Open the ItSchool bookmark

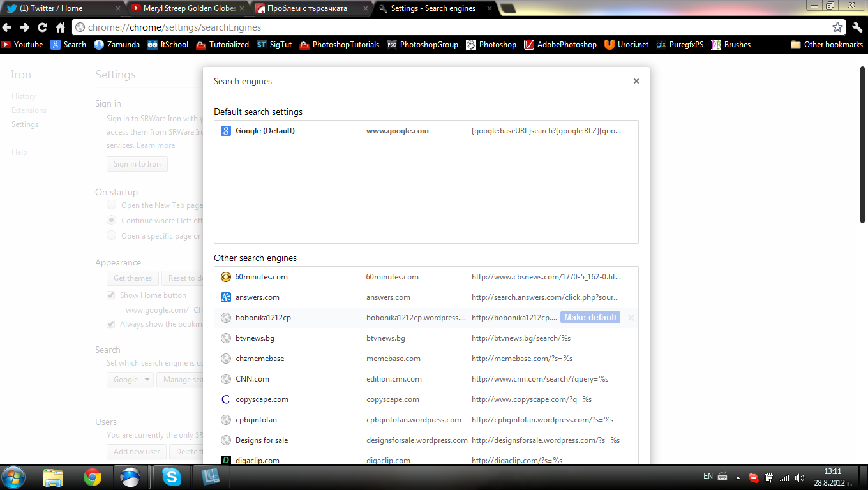(168, 45)
